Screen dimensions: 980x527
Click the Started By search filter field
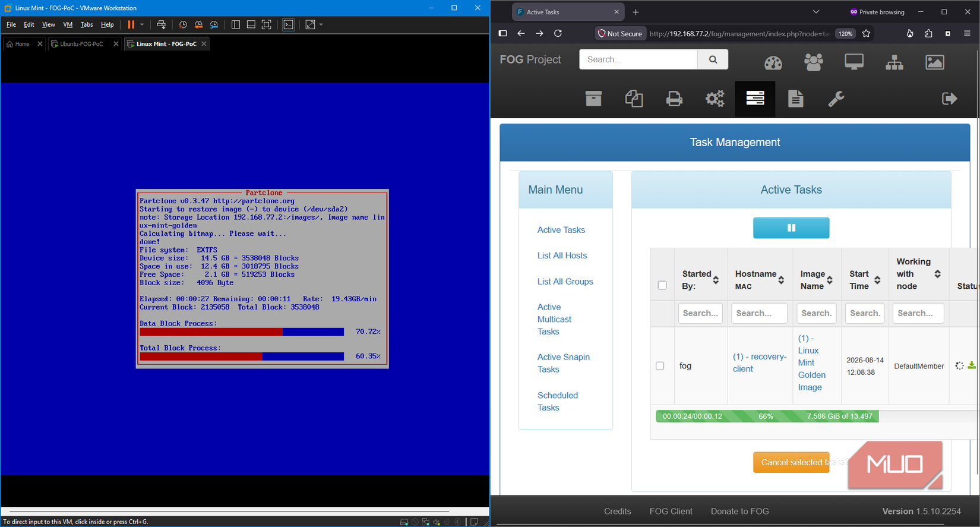(x=700, y=313)
